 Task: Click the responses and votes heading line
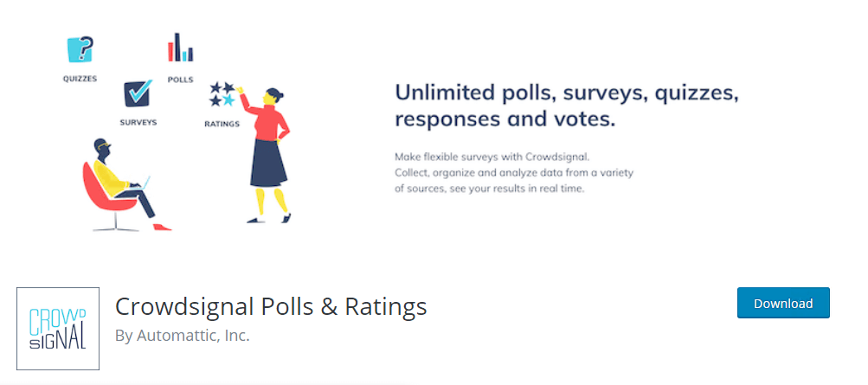pos(505,119)
